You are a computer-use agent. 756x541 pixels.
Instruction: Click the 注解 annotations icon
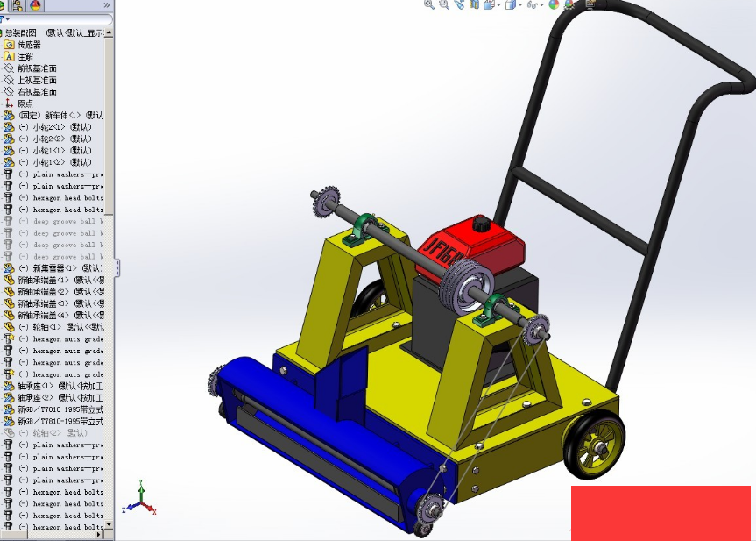[9, 56]
